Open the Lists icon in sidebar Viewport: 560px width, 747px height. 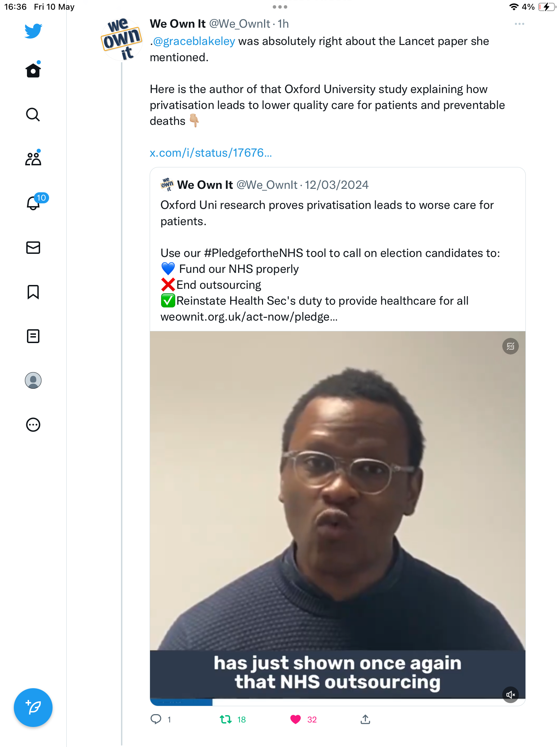(x=33, y=336)
